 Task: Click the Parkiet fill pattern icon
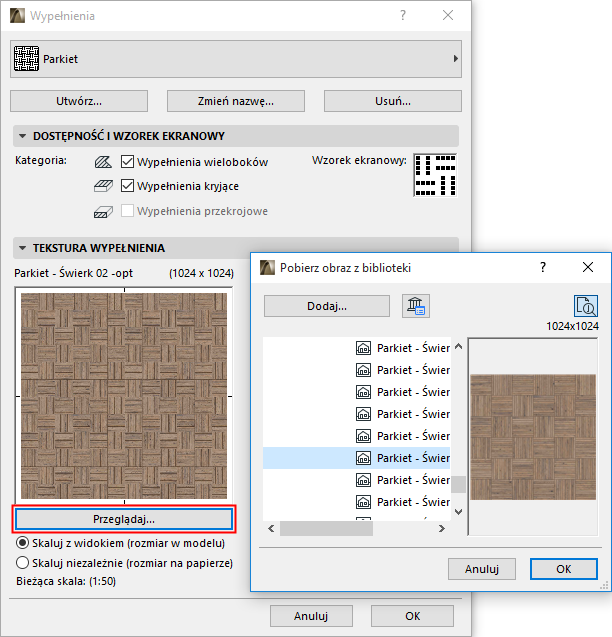tap(26, 58)
